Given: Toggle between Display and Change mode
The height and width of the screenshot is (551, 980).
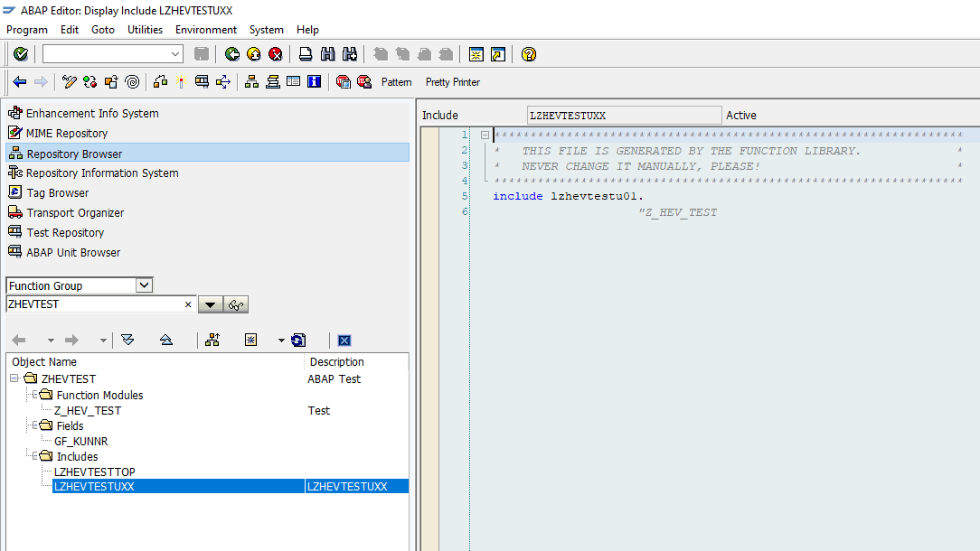Looking at the screenshot, I should [69, 81].
